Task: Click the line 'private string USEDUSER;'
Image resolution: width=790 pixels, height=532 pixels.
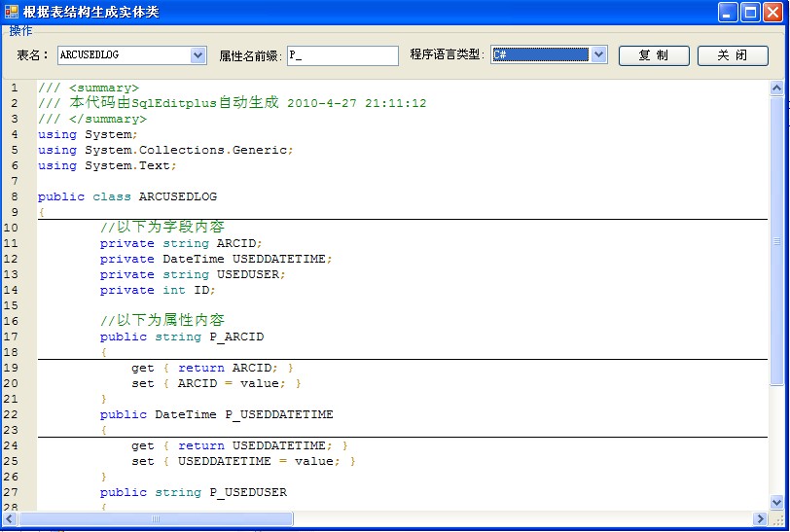Action: [x=193, y=274]
